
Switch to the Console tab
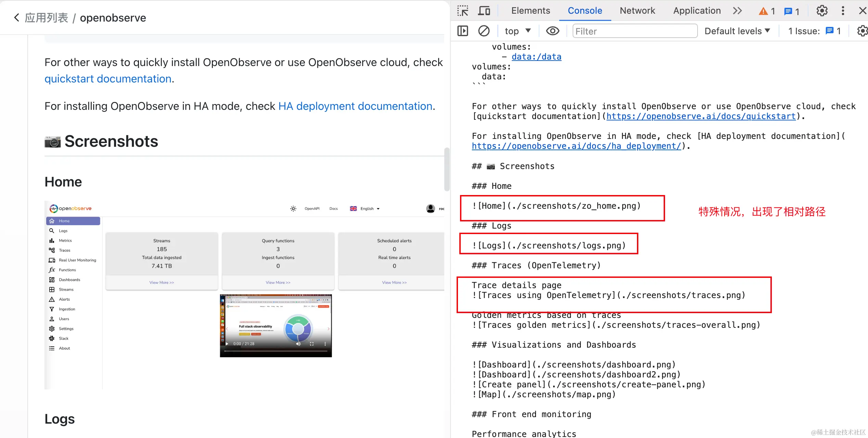click(585, 11)
